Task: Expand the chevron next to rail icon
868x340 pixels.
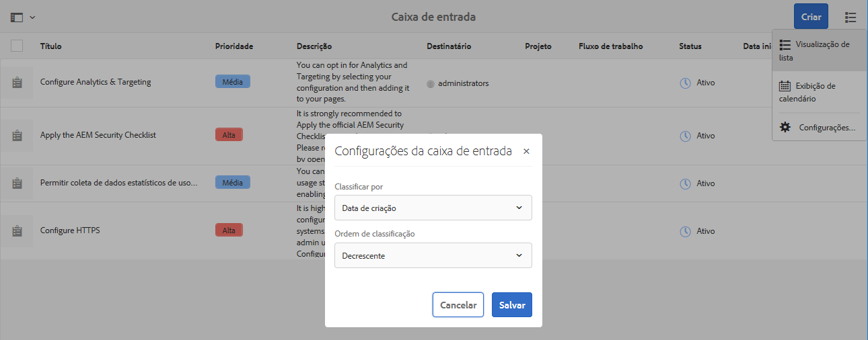Action: coord(32,17)
